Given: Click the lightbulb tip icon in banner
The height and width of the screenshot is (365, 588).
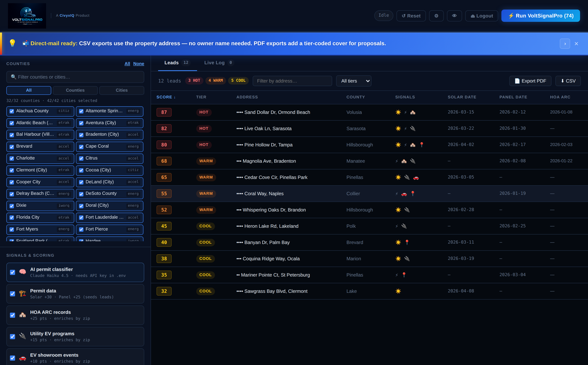Looking at the screenshot, I should (x=12, y=43).
